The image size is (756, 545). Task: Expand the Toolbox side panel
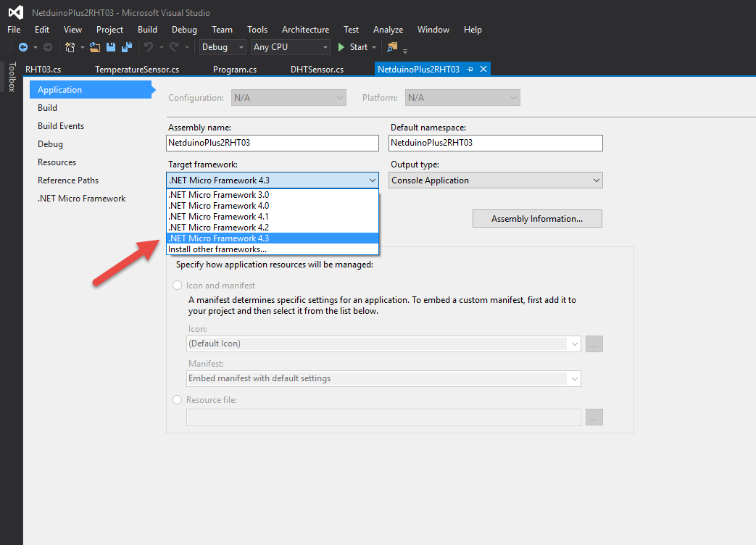[x=12, y=77]
